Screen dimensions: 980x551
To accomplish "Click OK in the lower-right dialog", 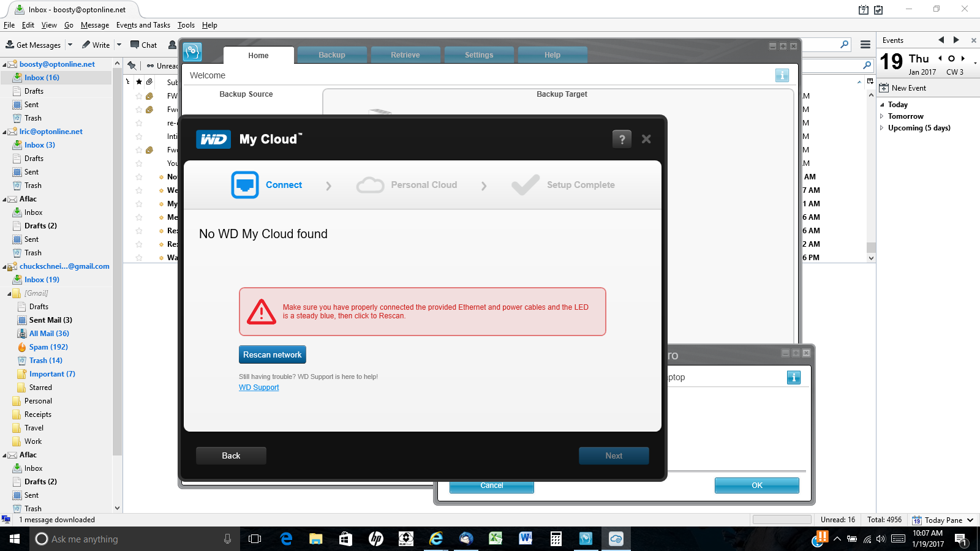I will point(757,485).
